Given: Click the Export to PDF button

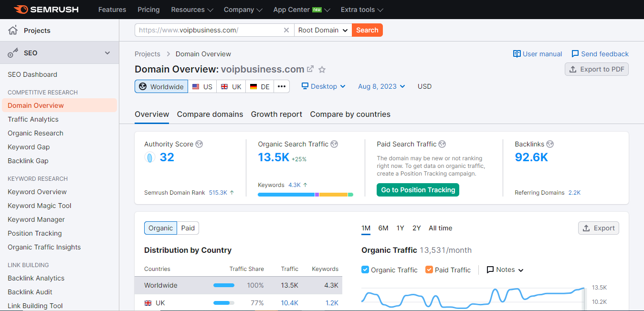Looking at the screenshot, I should click(x=597, y=69).
